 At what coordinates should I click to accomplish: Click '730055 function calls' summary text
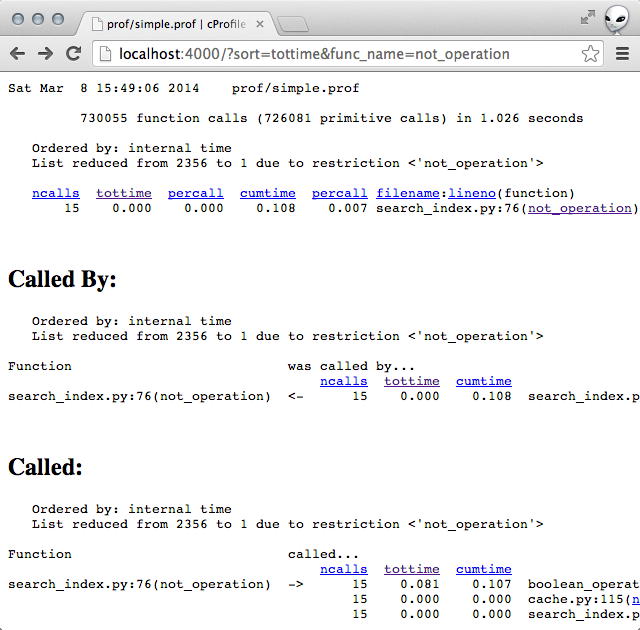[x=164, y=118]
